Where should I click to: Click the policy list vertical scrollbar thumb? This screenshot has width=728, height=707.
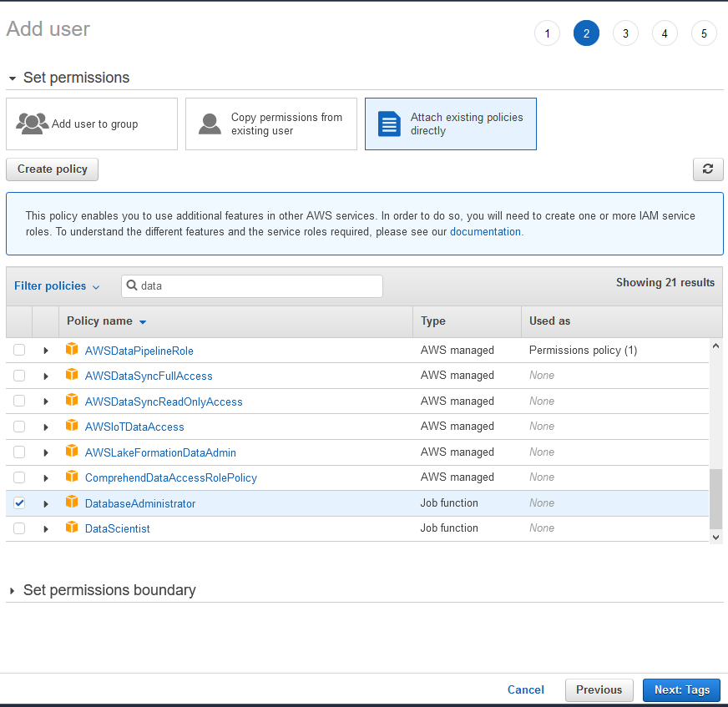pos(715,497)
